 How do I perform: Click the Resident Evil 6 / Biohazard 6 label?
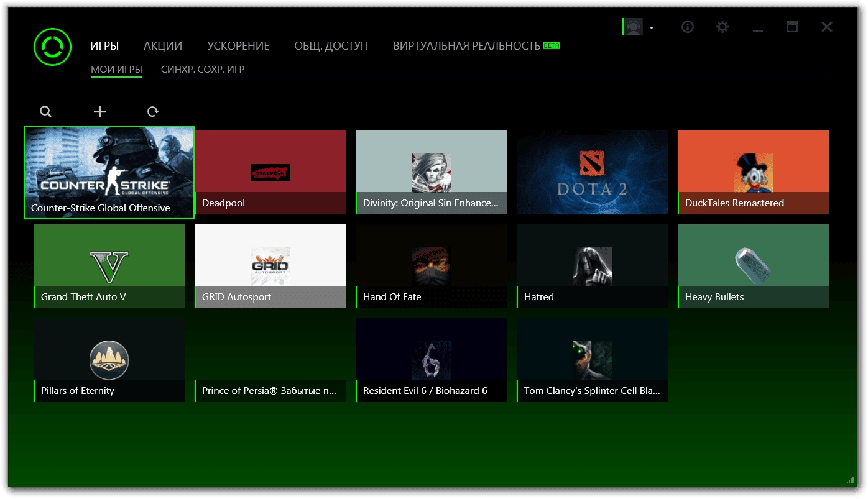[x=425, y=391]
